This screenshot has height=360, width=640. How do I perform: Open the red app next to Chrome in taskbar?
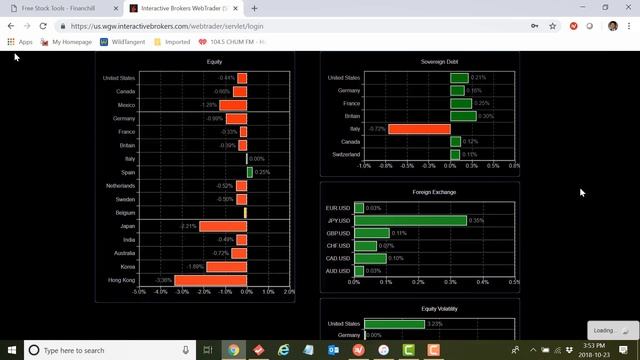pos(258,350)
